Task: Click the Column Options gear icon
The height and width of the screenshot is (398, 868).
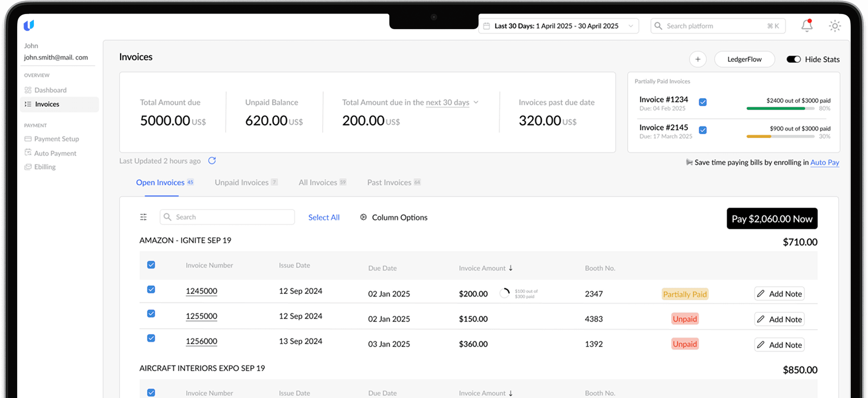Action: tap(363, 217)
